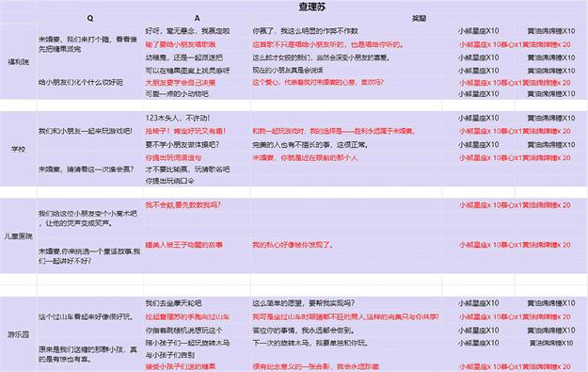The height and width of the screenshot is (372, 588).
Task: Click the question ending '猜猜看这一次谁会赢?'
Action: point(86,170)
